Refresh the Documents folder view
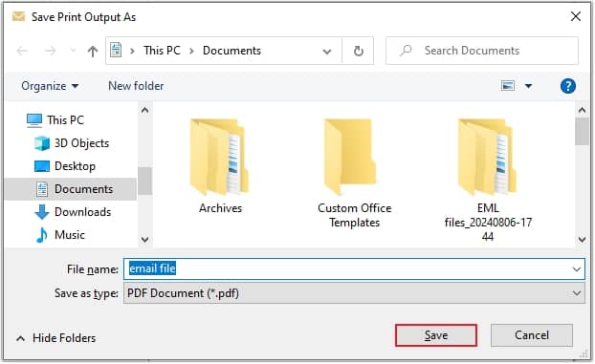The image size is (595, 364). pos(358,51)
